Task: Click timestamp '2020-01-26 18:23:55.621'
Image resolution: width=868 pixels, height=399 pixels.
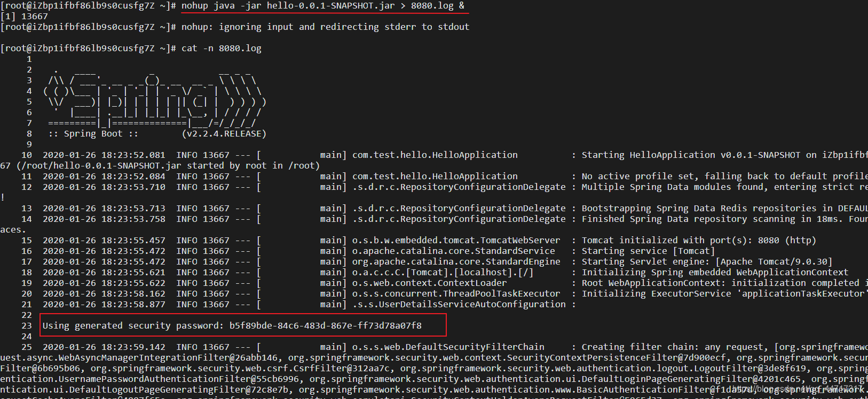Action: tap(104, 272)
